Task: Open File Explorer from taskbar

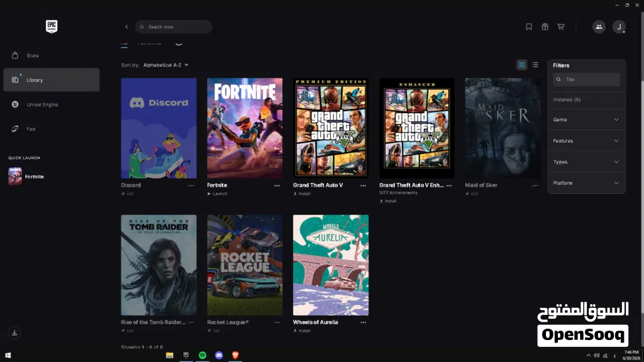Action: point(170,355)
